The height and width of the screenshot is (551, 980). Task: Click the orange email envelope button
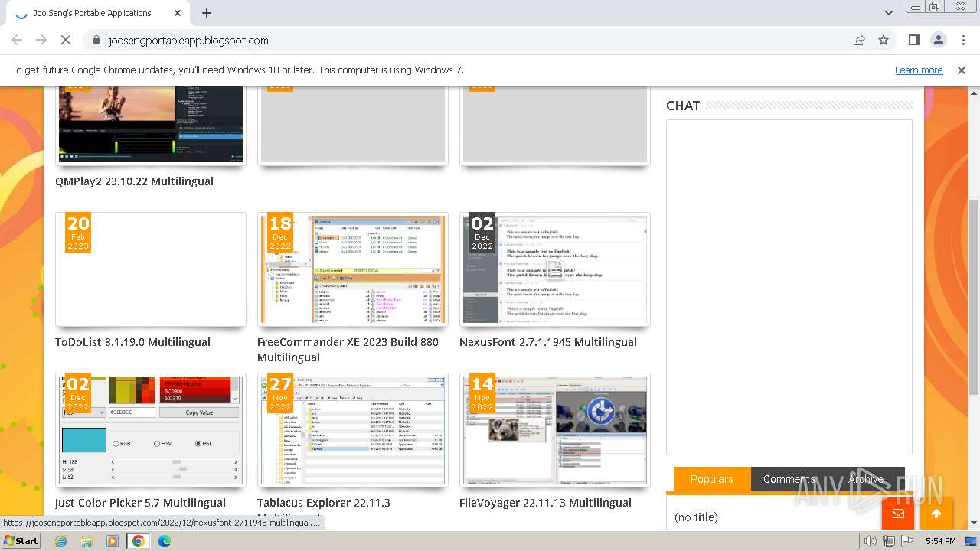[x=898, y=514]
